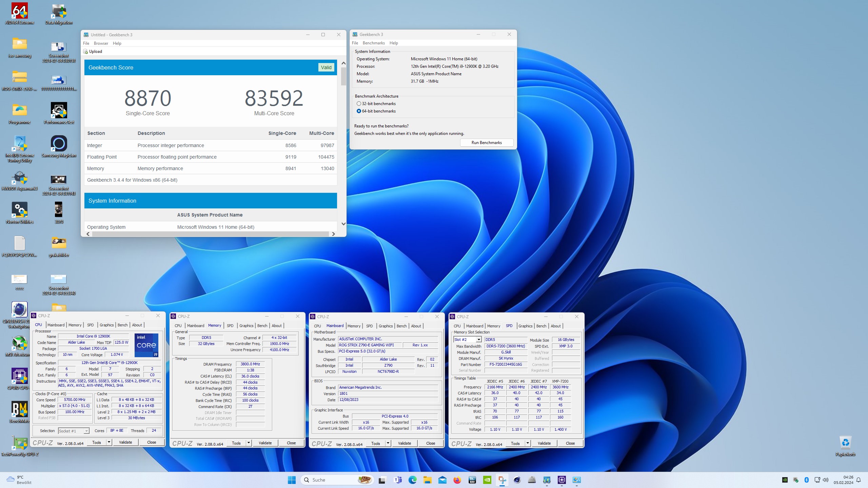Expand Tools arrow in Mainboard tab window
Viewport: 868px width, 488px height.
[388, 443]
